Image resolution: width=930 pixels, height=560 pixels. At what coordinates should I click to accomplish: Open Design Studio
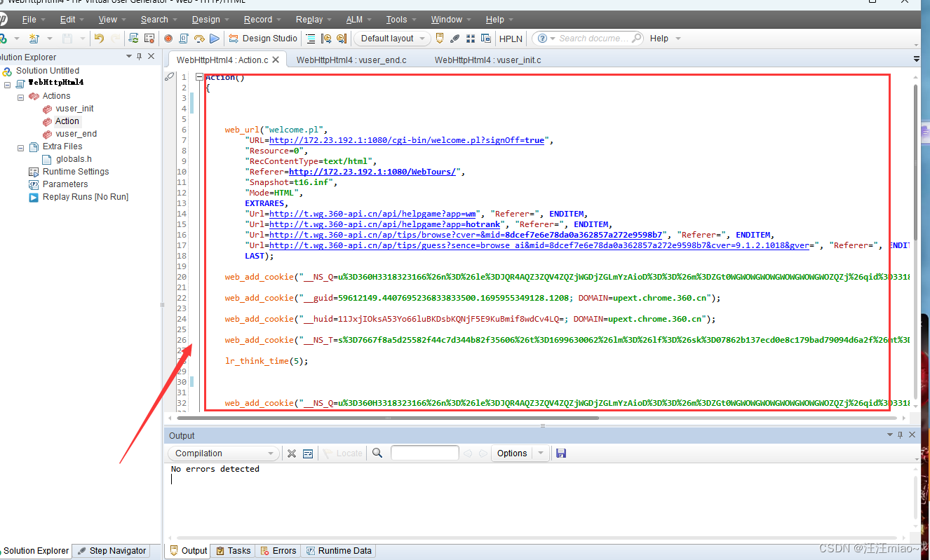(x=263, y=39)
